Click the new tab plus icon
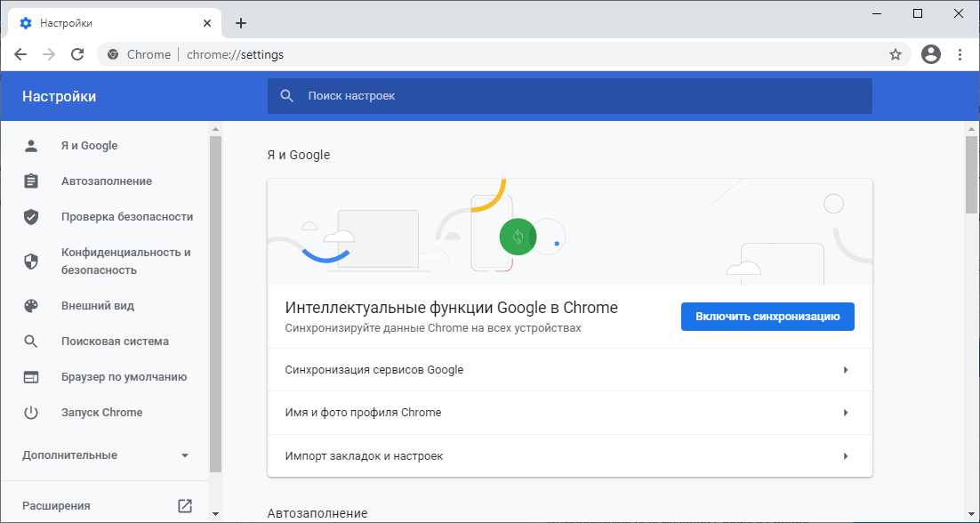980x523 pixels. pyautogui.click(x=241, y=23)
